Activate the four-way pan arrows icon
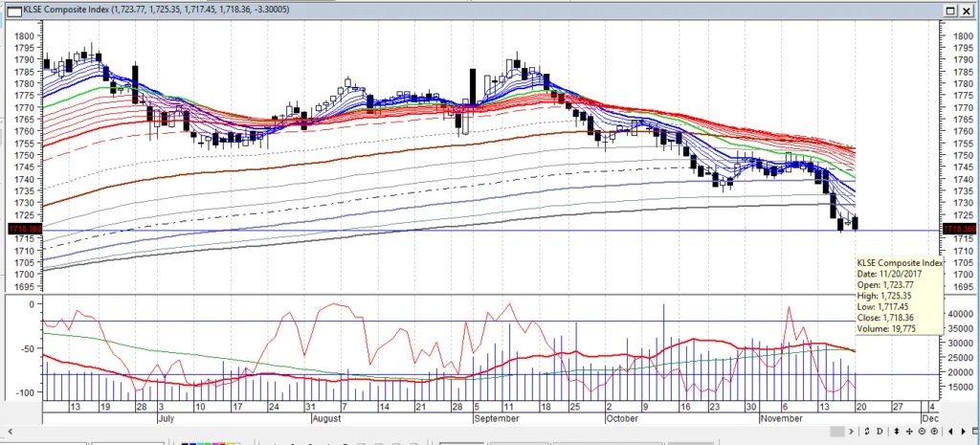 click(909, 432)
